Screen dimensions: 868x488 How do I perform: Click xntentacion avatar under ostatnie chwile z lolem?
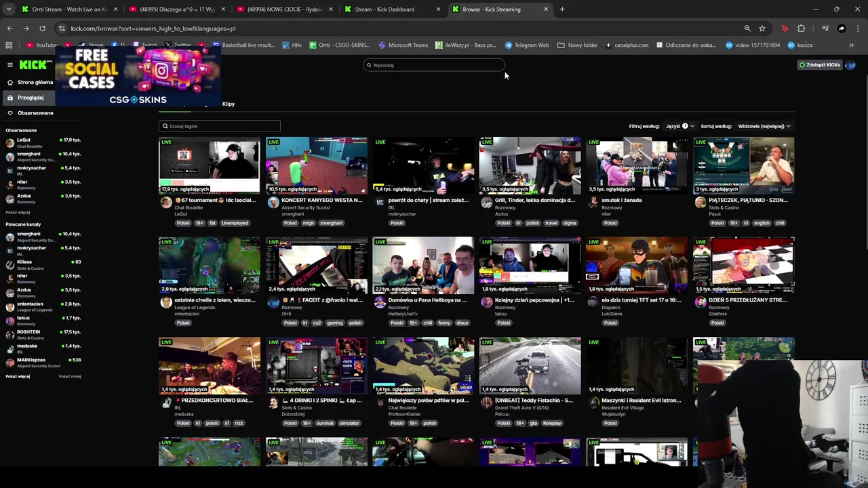(x=166, y=302)
